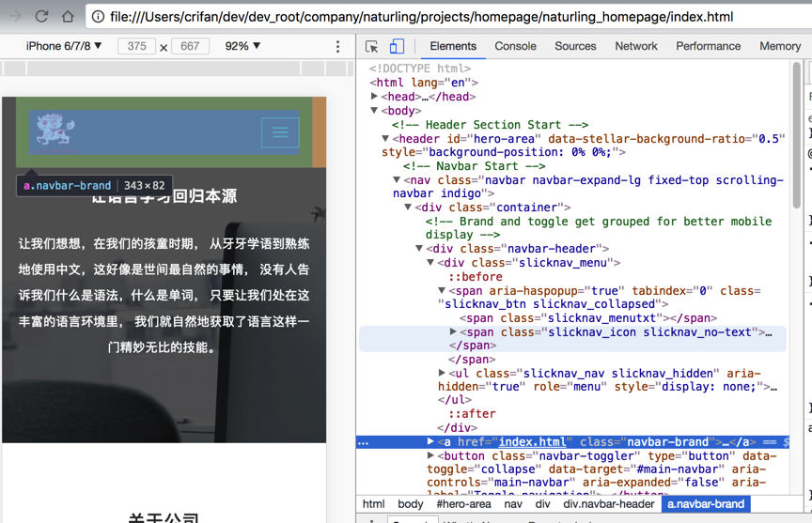Select the Navbar Start comment line

pos(475,166)
